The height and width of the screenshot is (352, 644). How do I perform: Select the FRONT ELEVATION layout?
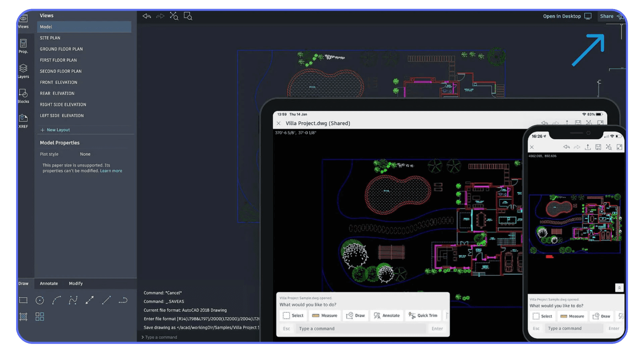pyautogui.click(x=58, y=82)
